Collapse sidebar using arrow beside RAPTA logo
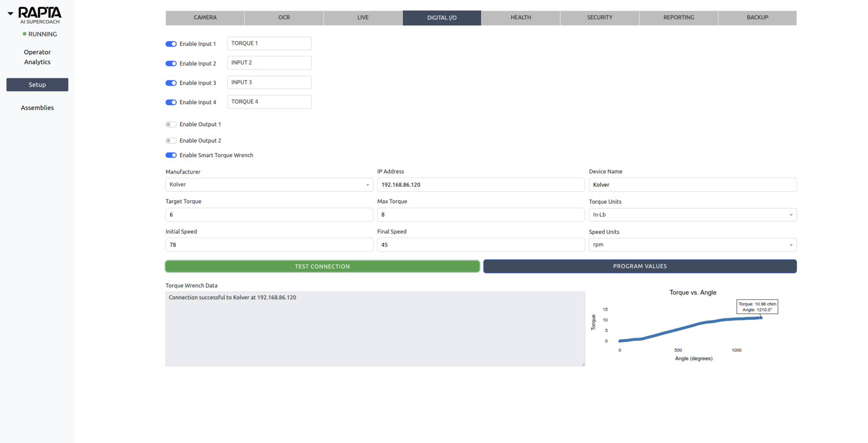868x443 pixels. click(11, 14)
